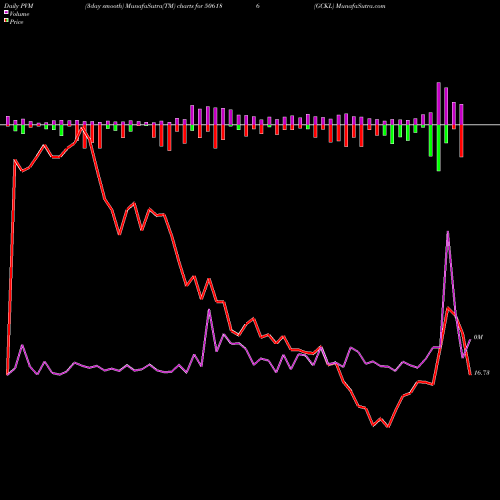Click the longest green bar below the baseline
Screen dimensions: 500x500
click(439, 148)
